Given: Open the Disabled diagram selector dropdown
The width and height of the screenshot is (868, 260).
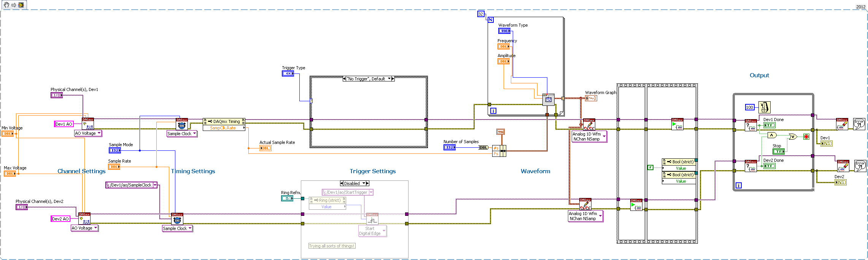Looking at the screenshot, I should coord(355,183).
